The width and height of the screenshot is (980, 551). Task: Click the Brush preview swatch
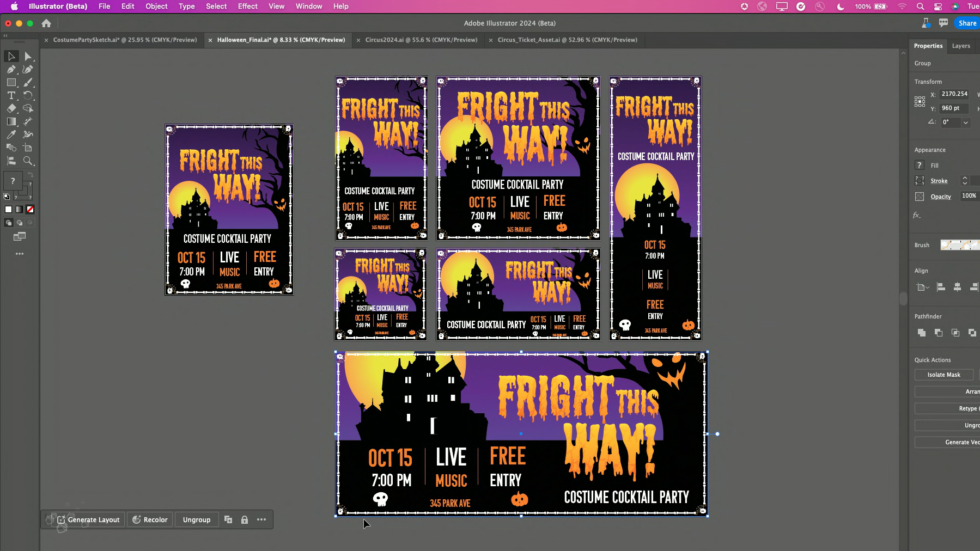960,245
